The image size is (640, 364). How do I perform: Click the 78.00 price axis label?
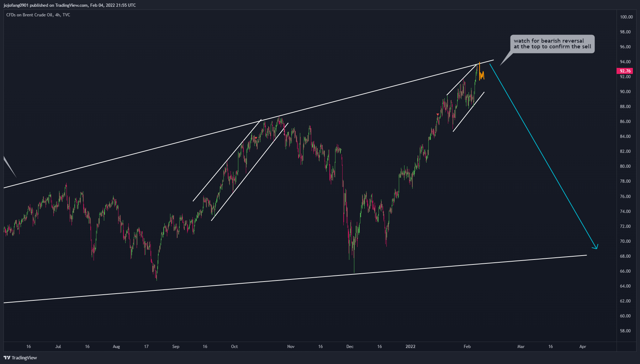point(625,181)
